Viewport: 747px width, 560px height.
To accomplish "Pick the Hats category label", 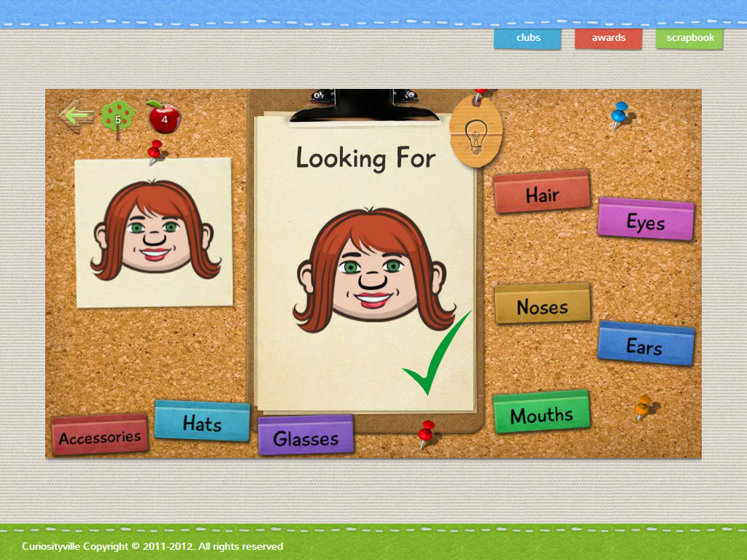I will pyautogui.click(x=202, y=421).
